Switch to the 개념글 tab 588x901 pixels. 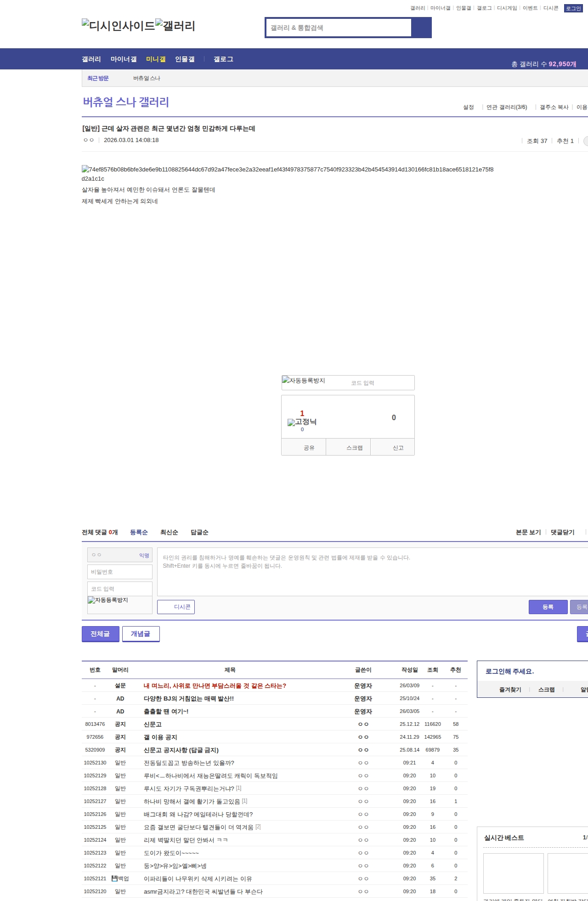click(x=141, y=634)
